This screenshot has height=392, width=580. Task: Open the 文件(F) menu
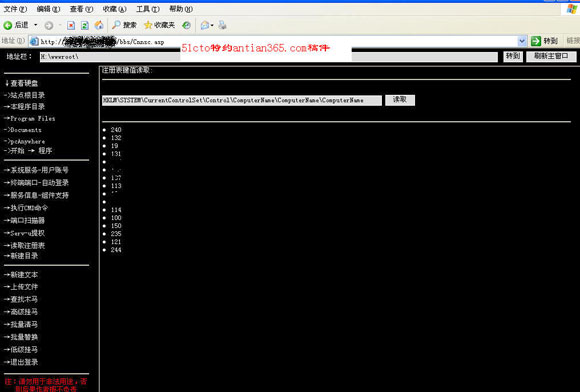click(15, 9)
